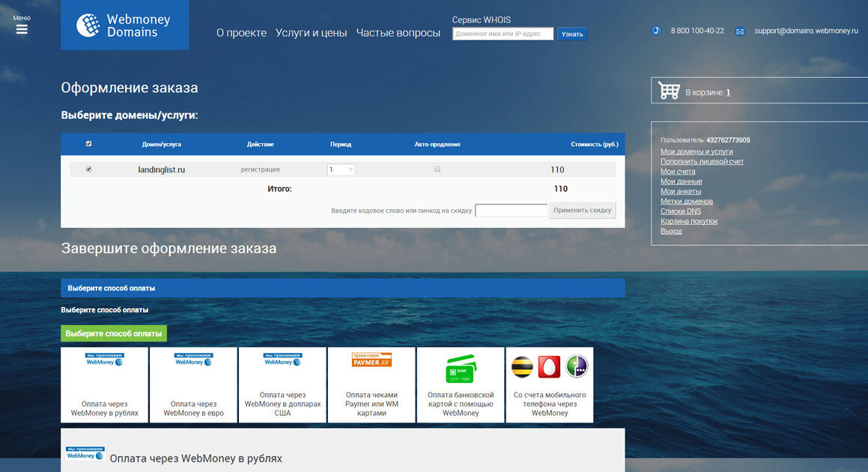The height and width of the screenshot is (472, 868).
Task: Click WebMoney logo in euro payment tile
Action: [x=193, y=360]
